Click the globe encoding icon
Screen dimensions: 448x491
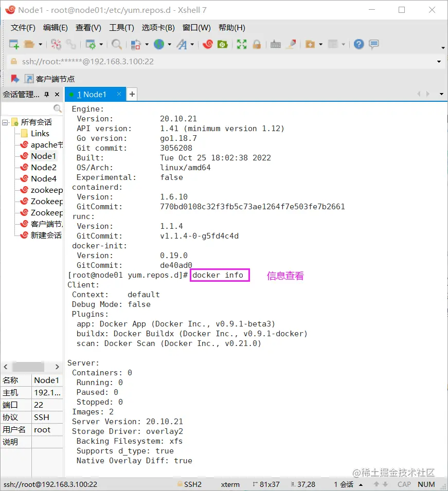click(159, 44)
